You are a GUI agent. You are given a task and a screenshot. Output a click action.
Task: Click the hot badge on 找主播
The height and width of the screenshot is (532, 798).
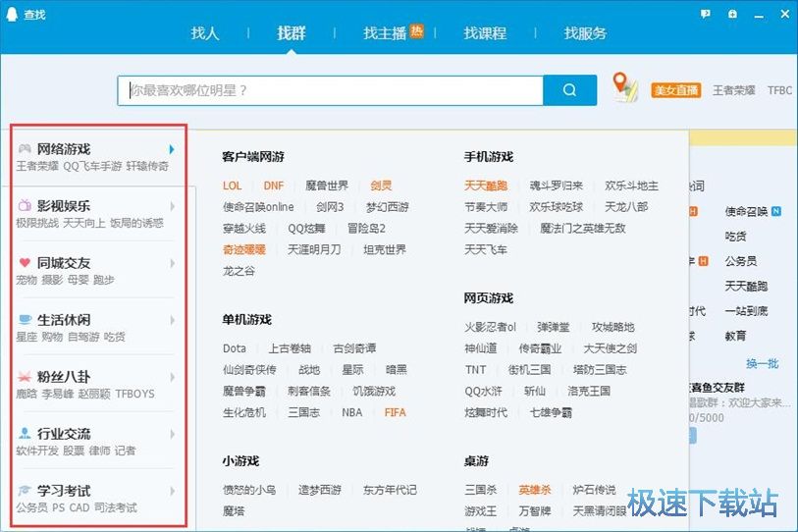417,31
